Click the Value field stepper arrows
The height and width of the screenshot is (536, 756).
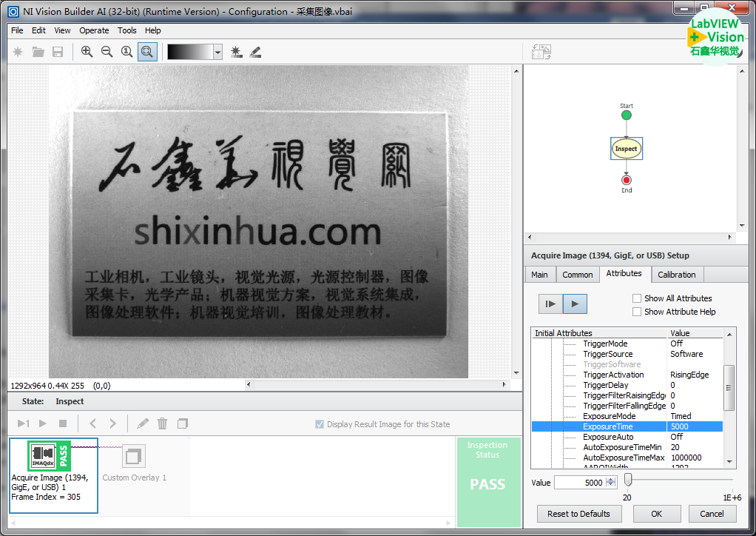(610, 483)
